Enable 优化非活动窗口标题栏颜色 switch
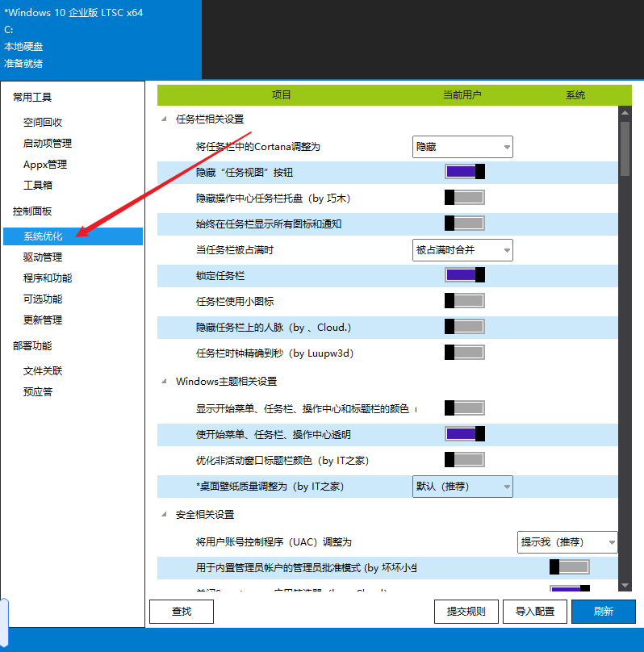 coord(464,459)
